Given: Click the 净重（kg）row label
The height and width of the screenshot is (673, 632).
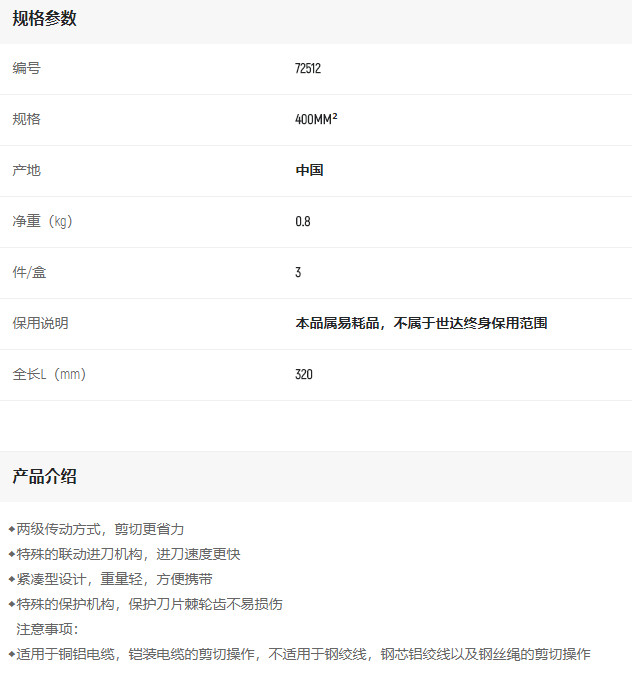Looking at the screenshot, I should [42, 221].
